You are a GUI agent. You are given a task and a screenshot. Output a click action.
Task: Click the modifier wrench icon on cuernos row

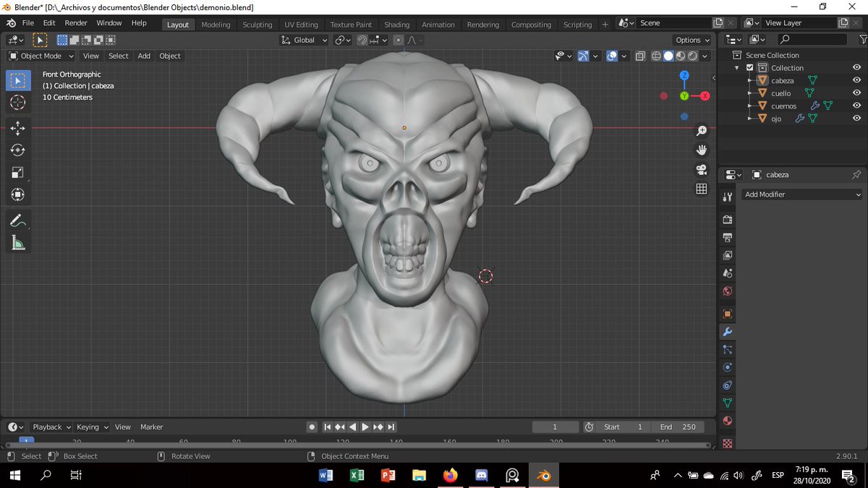point(814,106)
